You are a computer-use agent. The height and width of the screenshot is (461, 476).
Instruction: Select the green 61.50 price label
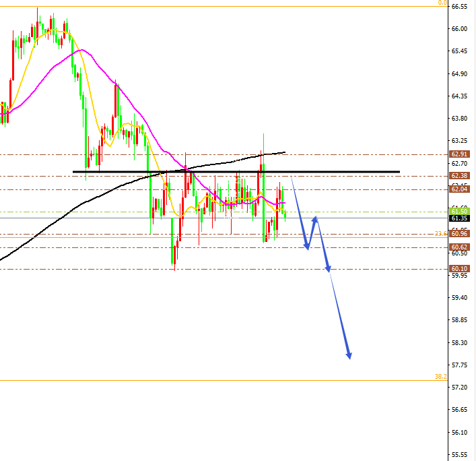point(459,211)
